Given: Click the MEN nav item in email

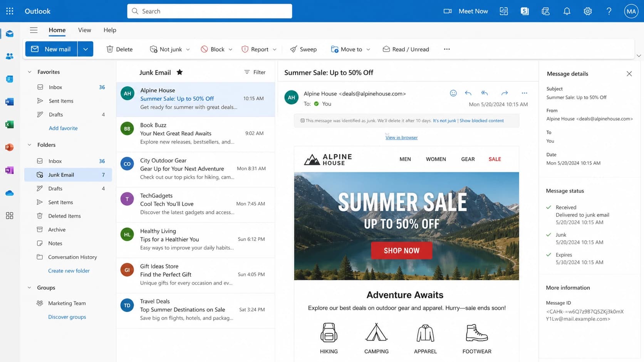Looking at the screenshot, I should coord(405,159).
